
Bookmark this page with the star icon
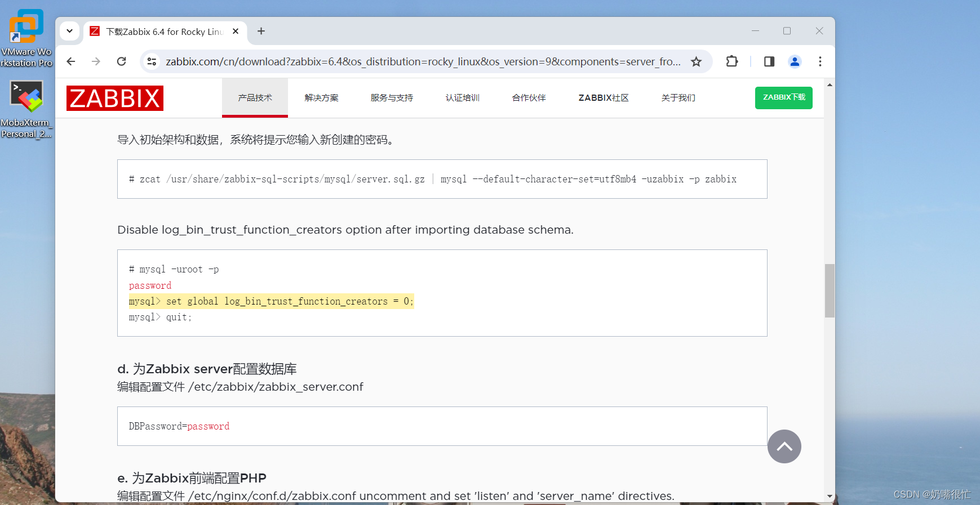(697, 61)
